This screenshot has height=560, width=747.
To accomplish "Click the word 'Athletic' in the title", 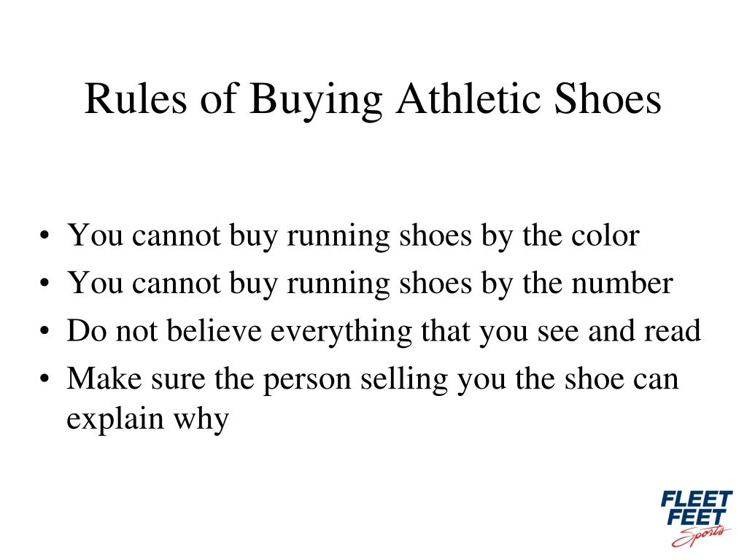I will tap(468, 98).
